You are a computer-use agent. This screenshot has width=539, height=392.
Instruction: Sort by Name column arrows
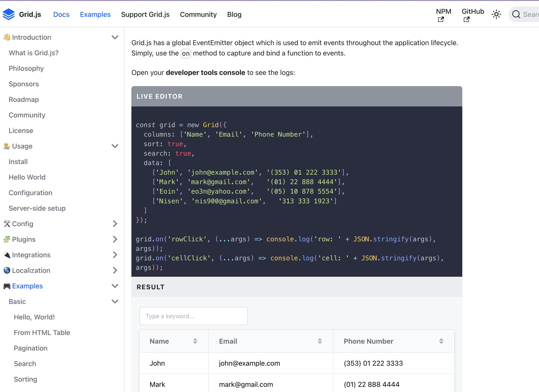pos(195,341)
